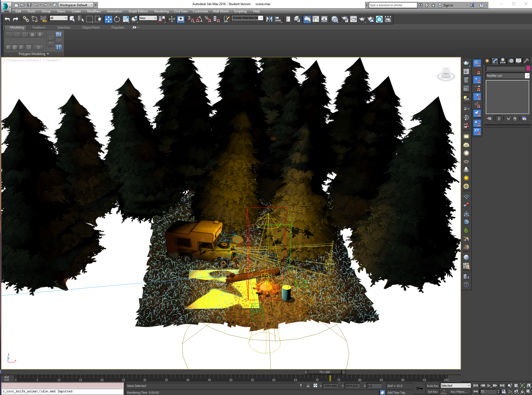Image resolution: width=532 pixels, height=395 pixels.
Task: Open the Scripting menu
Action: point(240,11)
